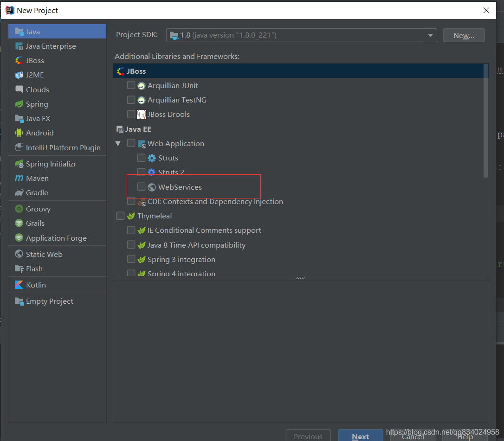
Task: Enable Arquillian JUnit checkbox
Action: click(x=131, y=85)
